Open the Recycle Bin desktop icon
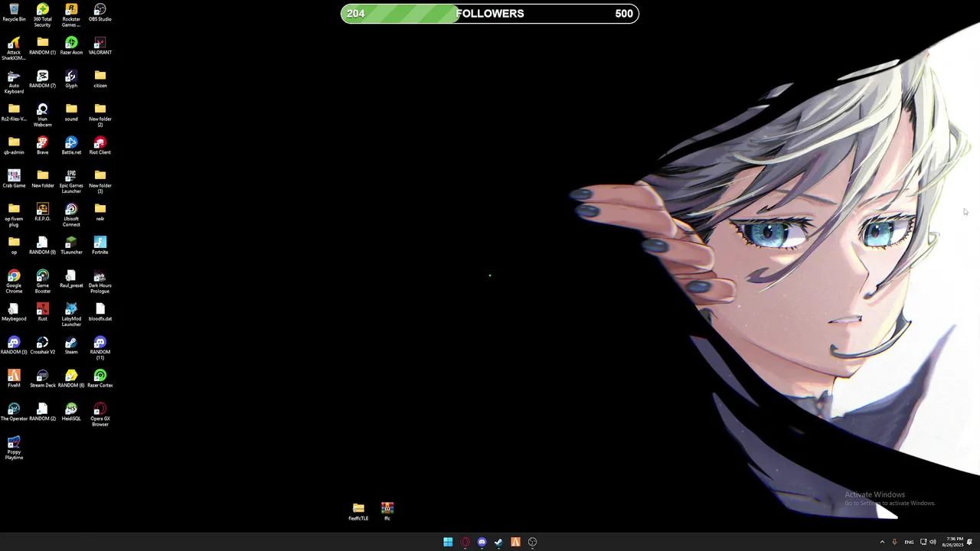The height and width of the screenshot is (551, 980). coord(14,13)
